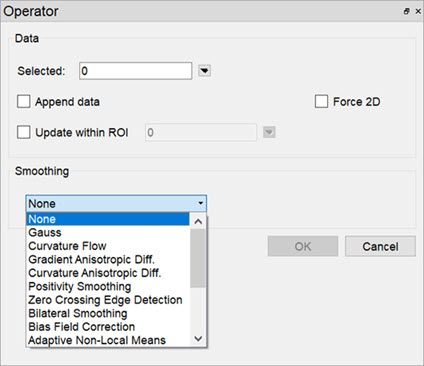Viewport: 424px width, 366px height.
Task: Click the OK button
Action: 303,246
